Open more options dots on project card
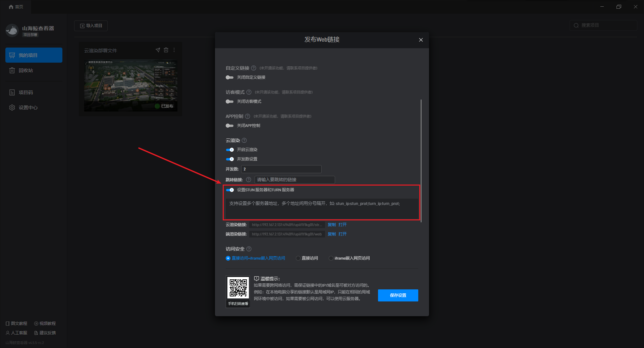 click(174, 50)
